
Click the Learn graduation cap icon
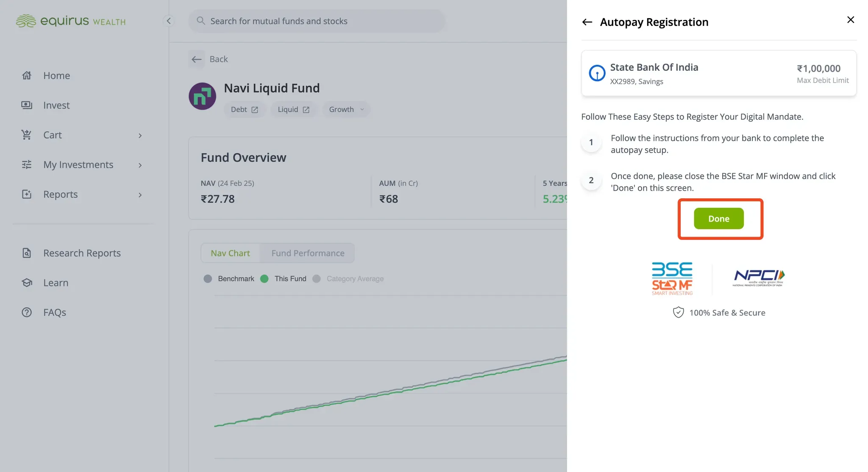[27, 283]
